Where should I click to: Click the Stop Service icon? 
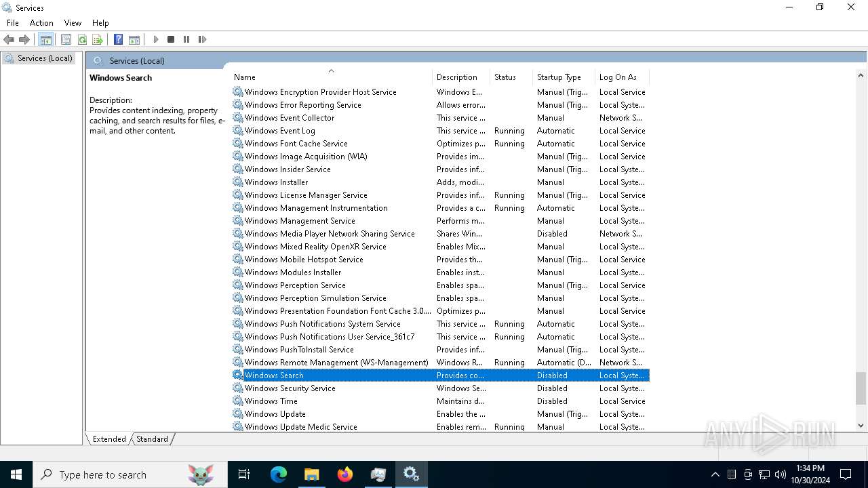pyautogui.click(x=171, y=39)
